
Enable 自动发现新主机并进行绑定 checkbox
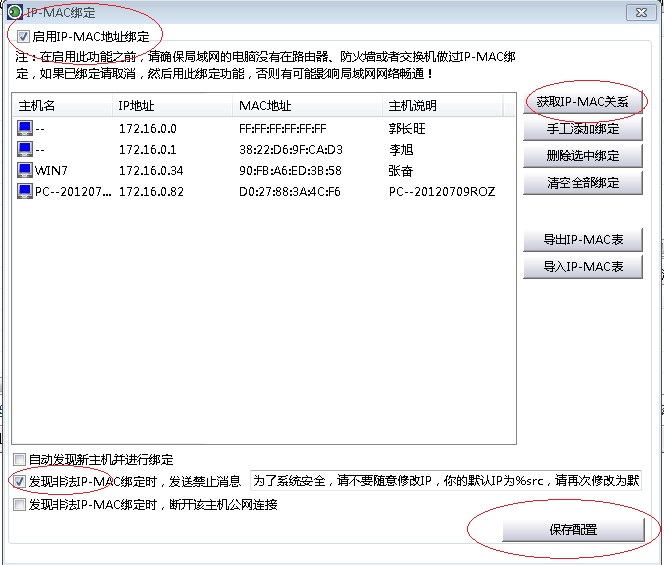click(x=20, y=460)
